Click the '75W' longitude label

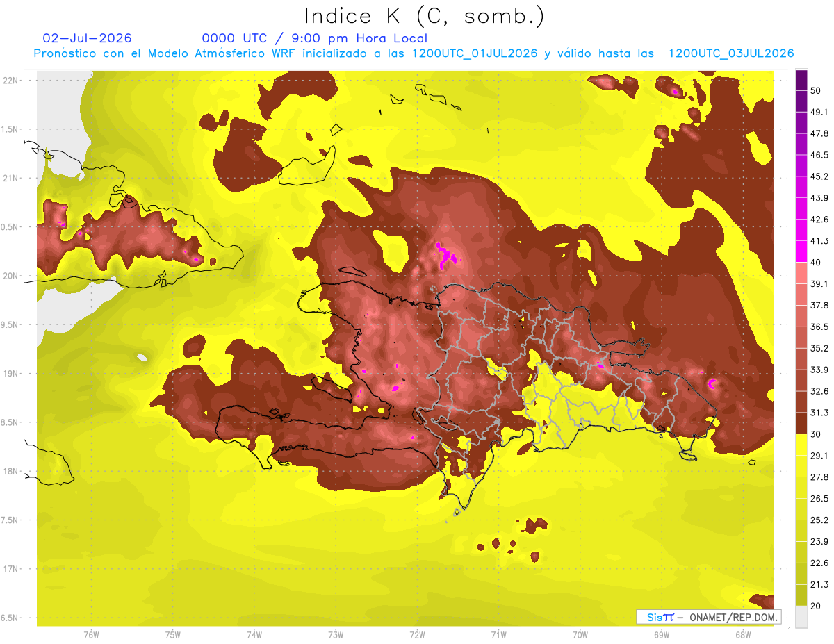click(x=172, y=635)
